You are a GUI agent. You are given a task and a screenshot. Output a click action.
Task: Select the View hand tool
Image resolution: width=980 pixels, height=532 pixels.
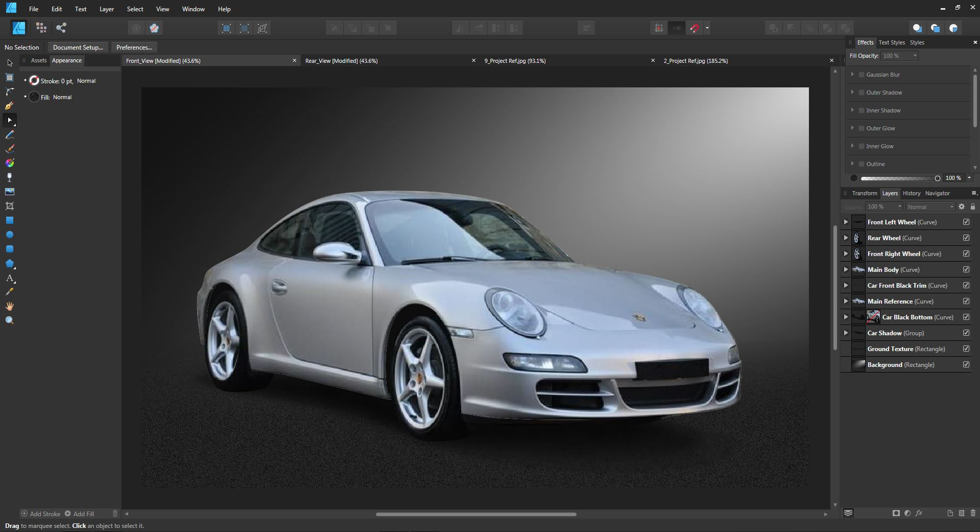(10, 306)
